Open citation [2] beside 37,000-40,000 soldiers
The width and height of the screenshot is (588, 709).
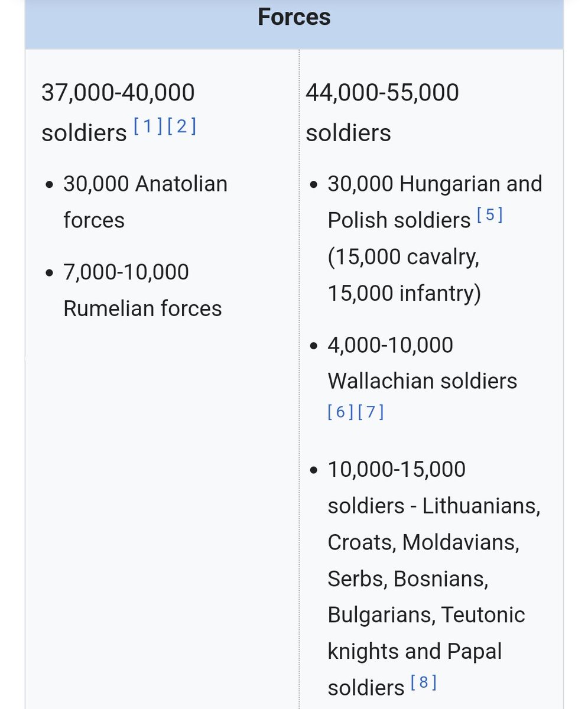[x=181, y=126]
